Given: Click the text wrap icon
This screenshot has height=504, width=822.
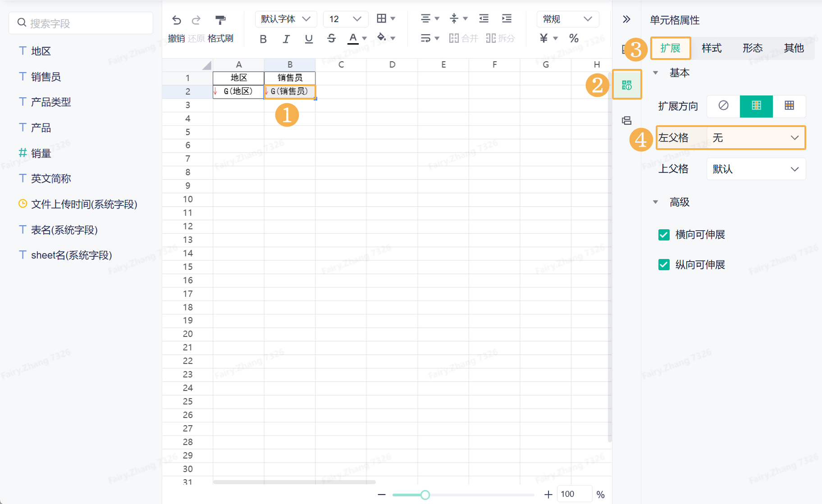Looking at the screenshot, I should [425, 38].
